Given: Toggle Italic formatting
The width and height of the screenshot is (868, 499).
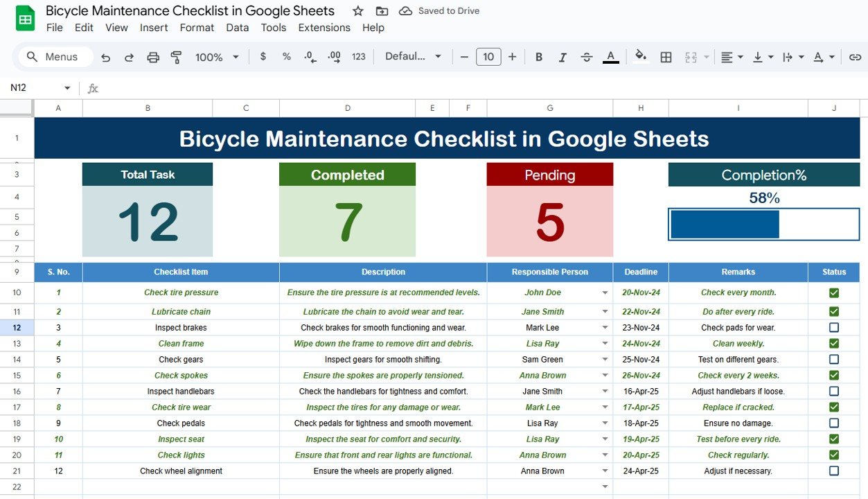Looking at the screenshot, I should (x=563, y=57).
